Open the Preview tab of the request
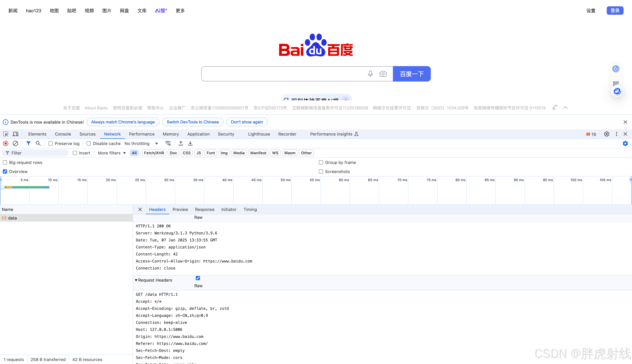 (180, 210)
